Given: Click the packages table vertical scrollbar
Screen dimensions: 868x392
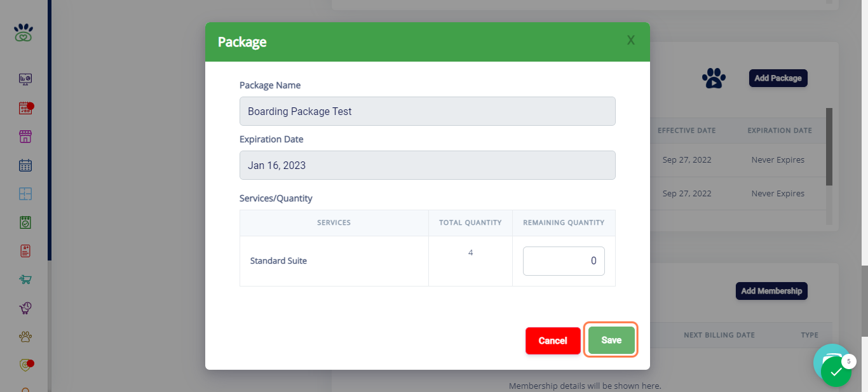Looking at the screenshot, I should coord(829,146).
